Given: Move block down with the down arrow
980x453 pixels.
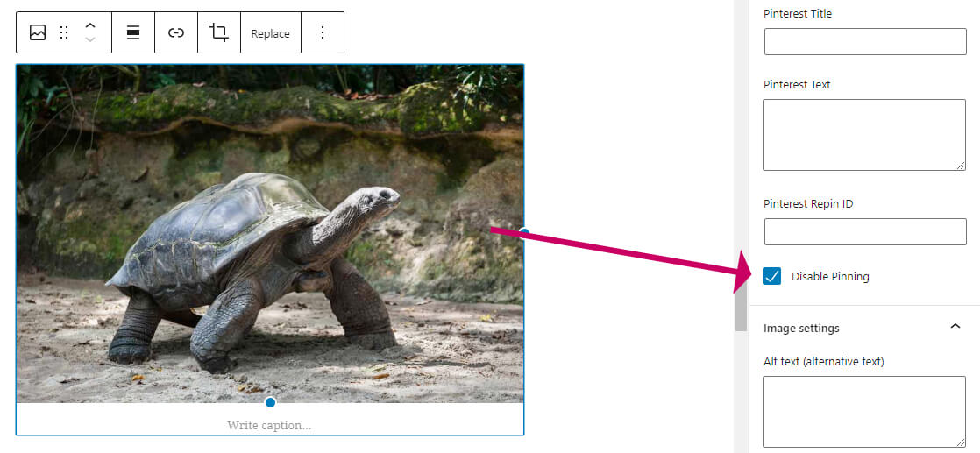Looking at the screenshot, I should point(89,40).
